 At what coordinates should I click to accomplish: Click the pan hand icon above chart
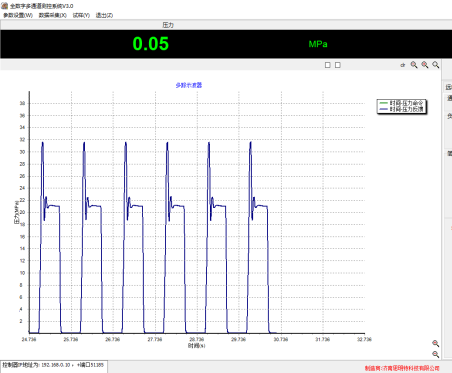tap(403, 65)
